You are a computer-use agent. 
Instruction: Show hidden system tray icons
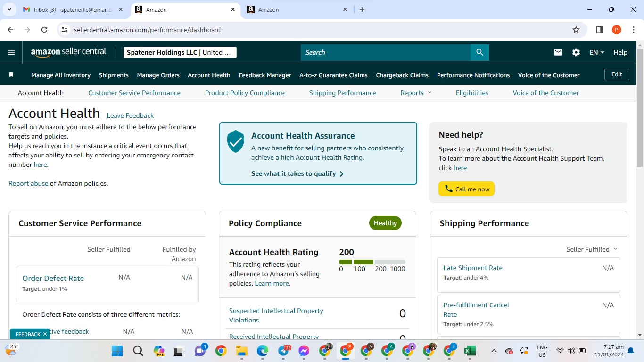click(494, 351)
